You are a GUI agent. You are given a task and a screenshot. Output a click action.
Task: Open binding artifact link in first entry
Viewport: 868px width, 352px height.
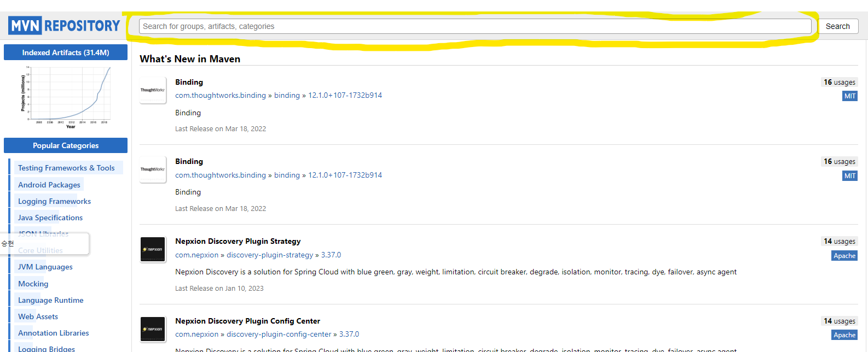pos(287,95)
